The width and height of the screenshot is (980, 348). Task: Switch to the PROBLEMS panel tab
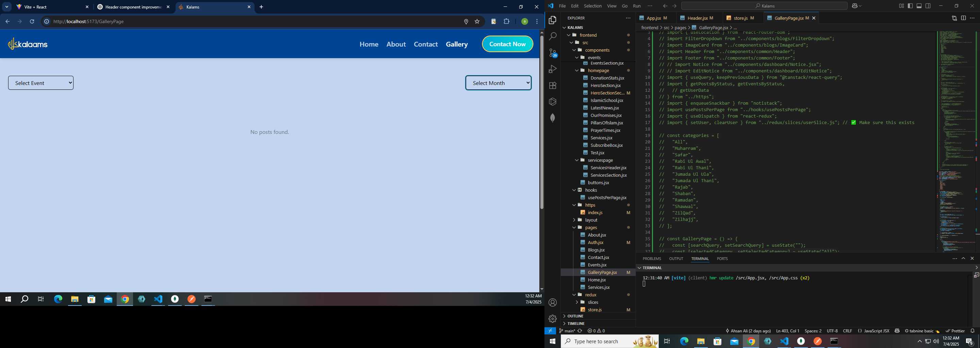pyautogui.click(x=652, y=258)
